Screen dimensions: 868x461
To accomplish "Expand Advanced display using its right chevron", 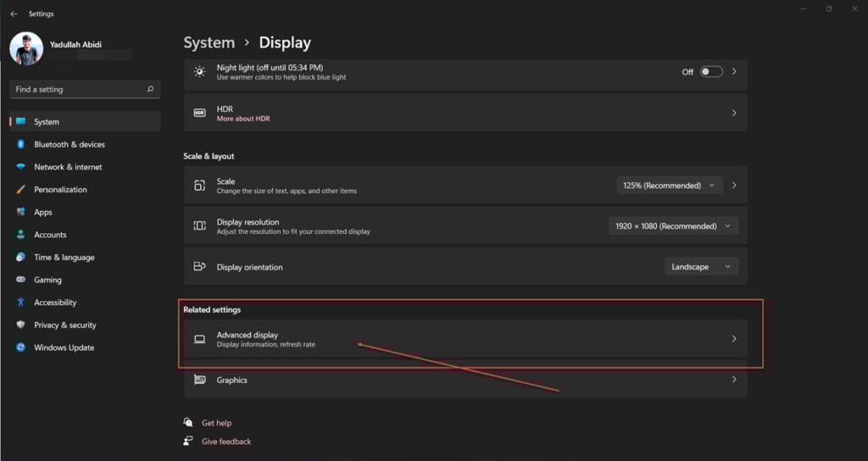I will pyautogui.click(x=735, y=339).
